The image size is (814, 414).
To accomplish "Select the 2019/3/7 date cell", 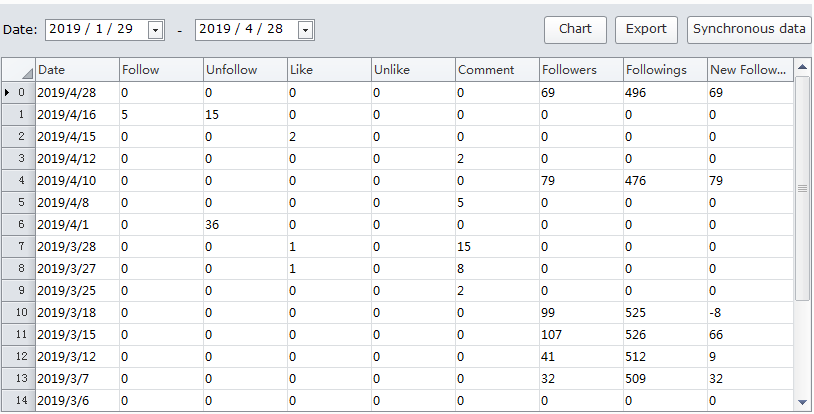I will pos(77,378).
